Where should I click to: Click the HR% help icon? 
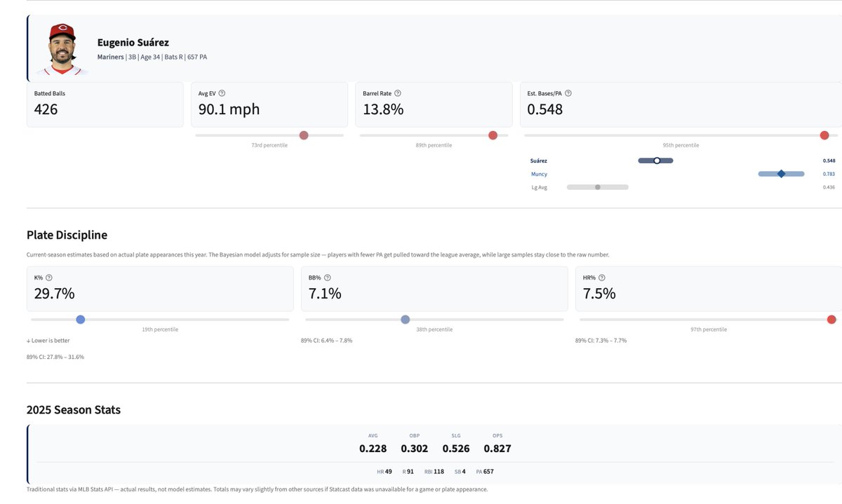pyautogui.click(x=601, y=278)
